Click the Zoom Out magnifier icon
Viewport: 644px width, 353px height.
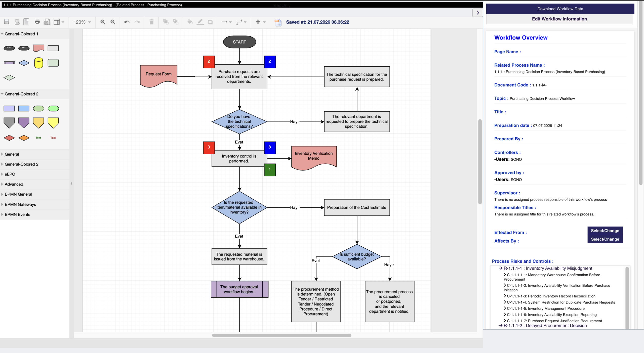pos(113,22)
